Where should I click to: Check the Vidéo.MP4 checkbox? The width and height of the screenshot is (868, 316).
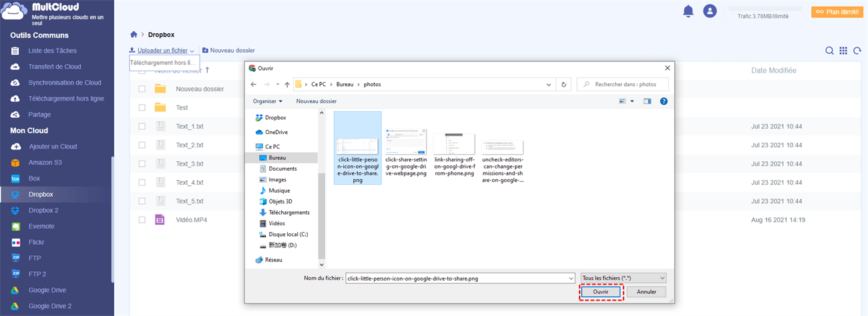(x=142, y=219)
